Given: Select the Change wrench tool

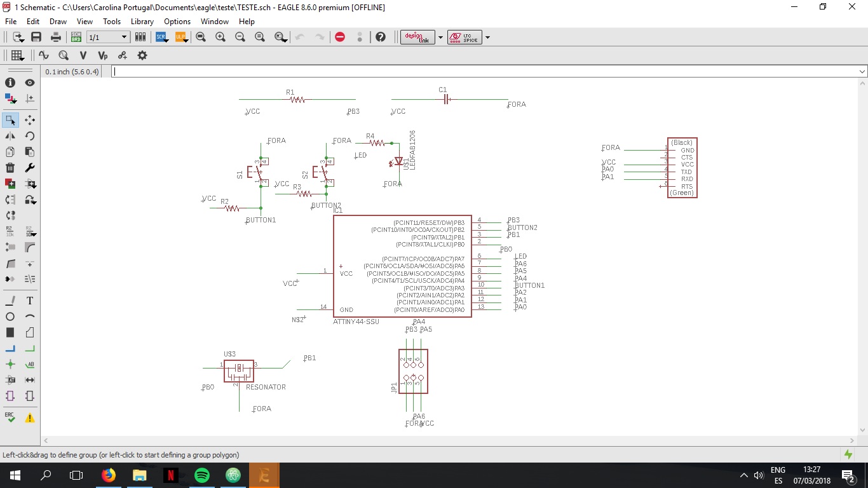Looking at the screenshot, I should click(30, 168).
